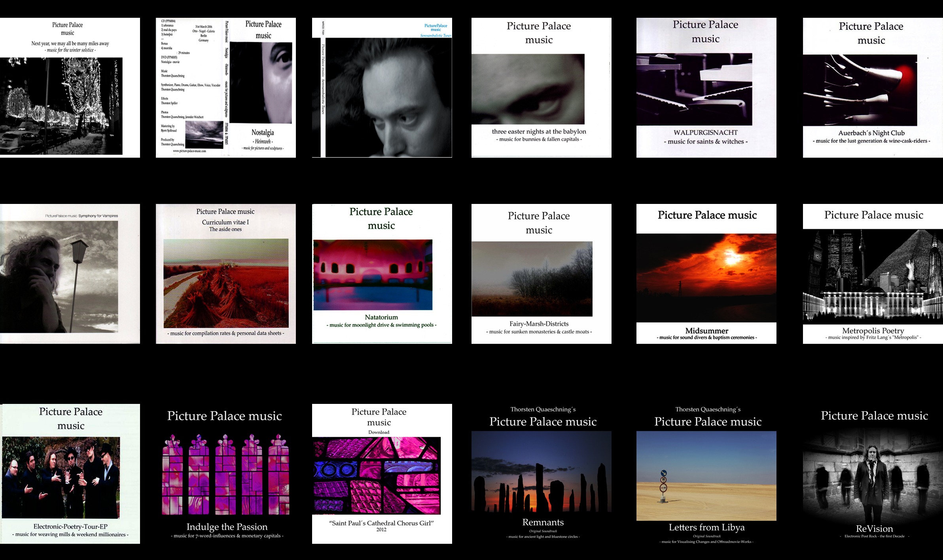Click the Remnants standing stones cover
This screenshot has width=943, height=560.
pyautogui.click(x=541, y=473)
